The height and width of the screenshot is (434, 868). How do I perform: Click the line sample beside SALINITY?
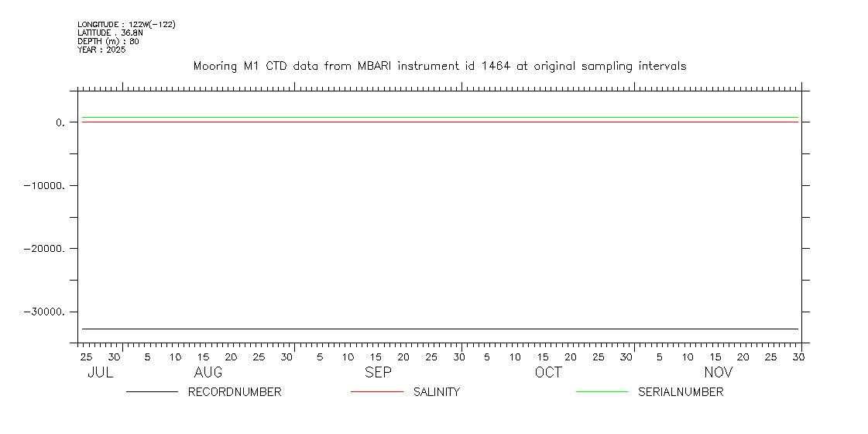376,392
